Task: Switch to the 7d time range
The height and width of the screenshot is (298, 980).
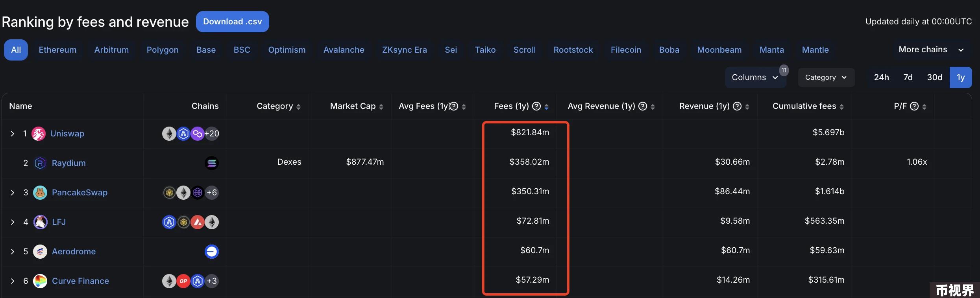Action: (x=908, y=77)
